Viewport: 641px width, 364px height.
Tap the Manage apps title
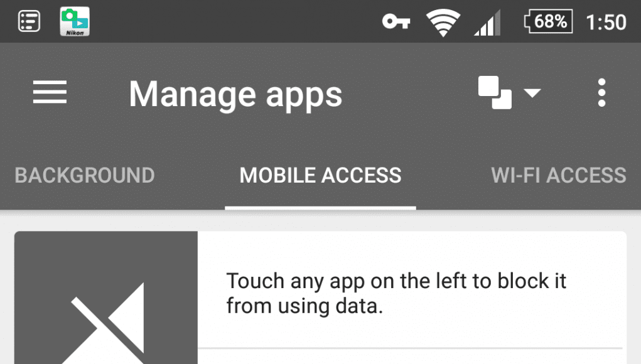coord(235,94)
